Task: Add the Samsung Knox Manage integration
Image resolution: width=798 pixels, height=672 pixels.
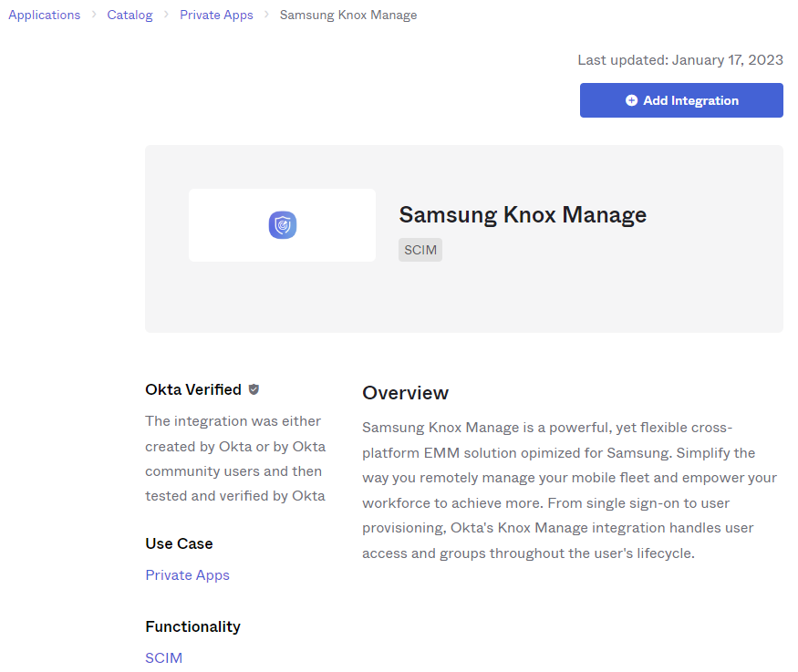Action: pyautogui.click(x=681, y=100)
